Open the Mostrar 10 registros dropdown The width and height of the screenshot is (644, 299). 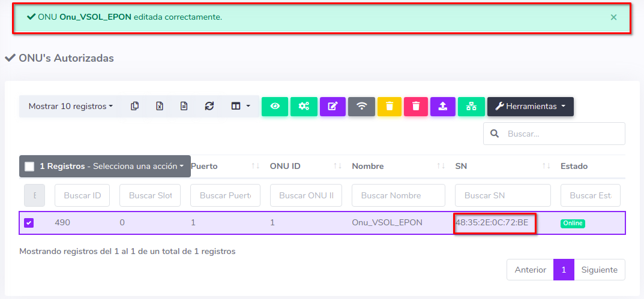tap(70, 106)
